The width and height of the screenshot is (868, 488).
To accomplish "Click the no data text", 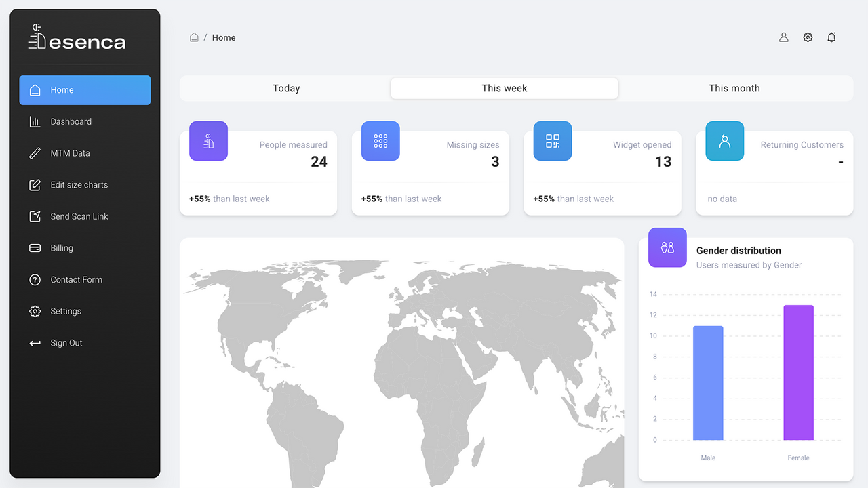I will (722, 199).
